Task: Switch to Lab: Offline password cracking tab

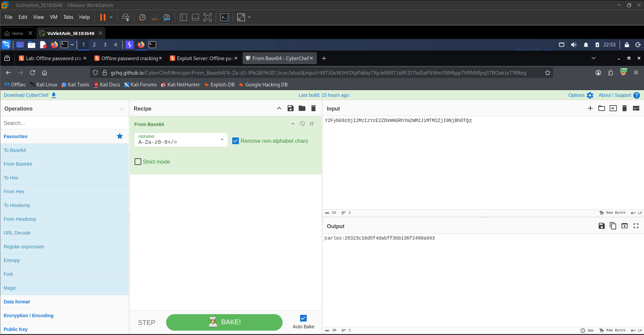Action: 53,58
